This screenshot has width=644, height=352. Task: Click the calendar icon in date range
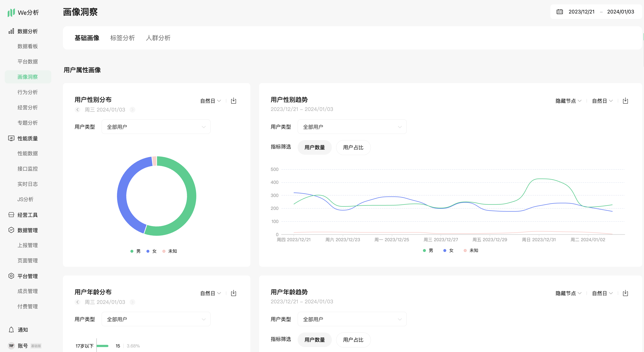[560, 12]
